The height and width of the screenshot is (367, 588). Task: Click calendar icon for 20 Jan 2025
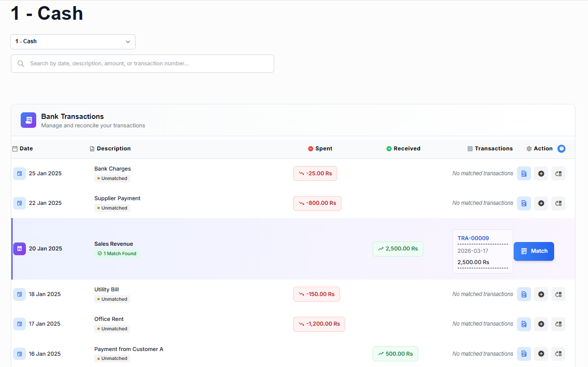pos(19,249)
